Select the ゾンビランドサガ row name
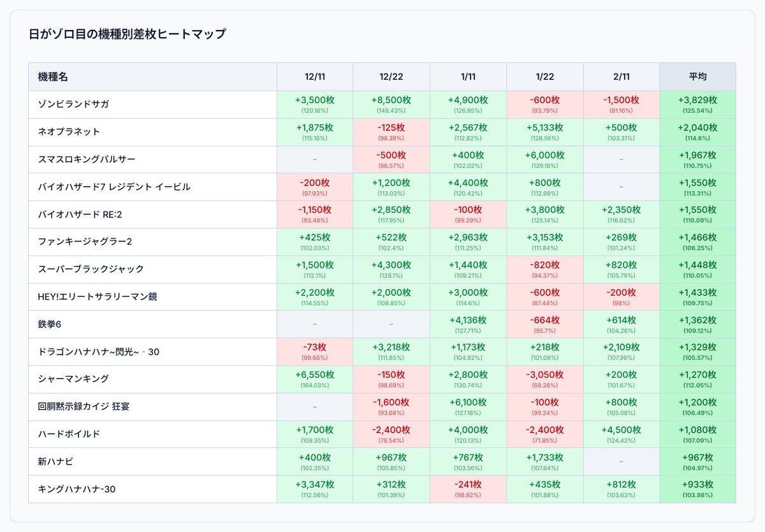The width and height of the screenshot is (765, 532). click(x=74, y=104)
